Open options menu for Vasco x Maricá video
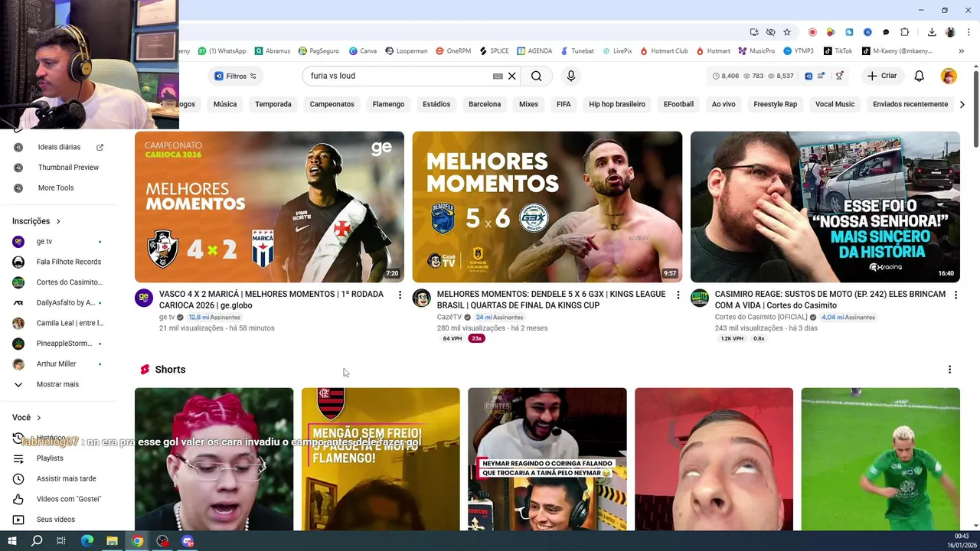This screenshot has height=551, width=980. (x=400, y=295)
